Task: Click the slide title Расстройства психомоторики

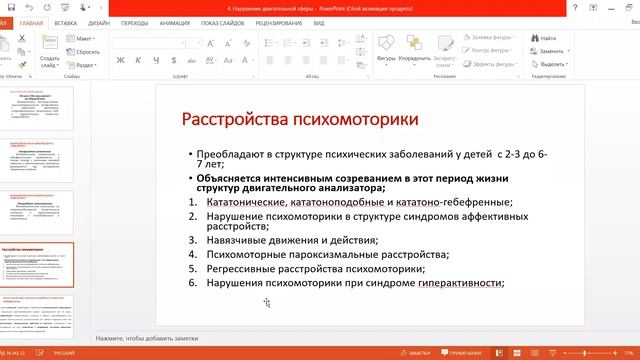Action: 300,119
